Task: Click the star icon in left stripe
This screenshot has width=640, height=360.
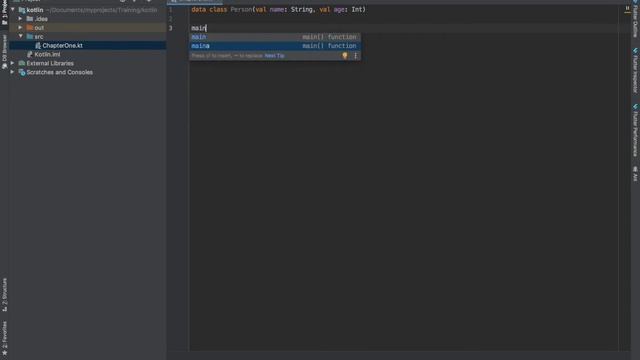Action: point(4,353)
